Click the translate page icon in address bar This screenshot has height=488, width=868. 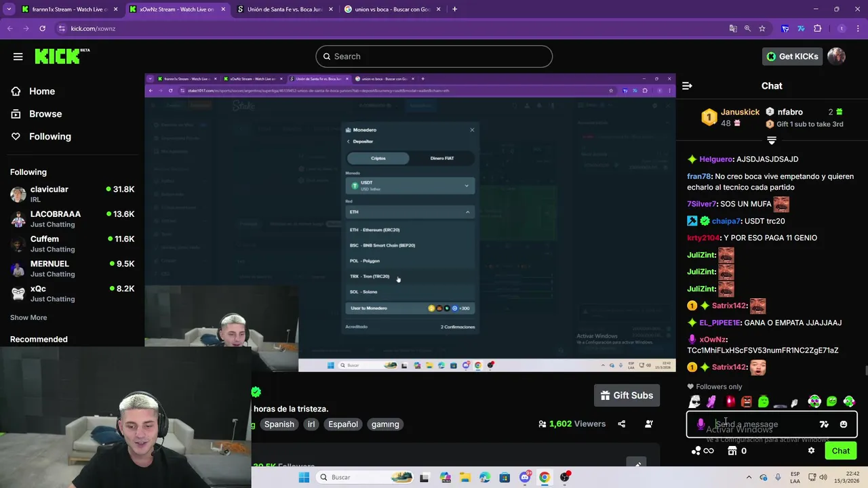point(733,28)
